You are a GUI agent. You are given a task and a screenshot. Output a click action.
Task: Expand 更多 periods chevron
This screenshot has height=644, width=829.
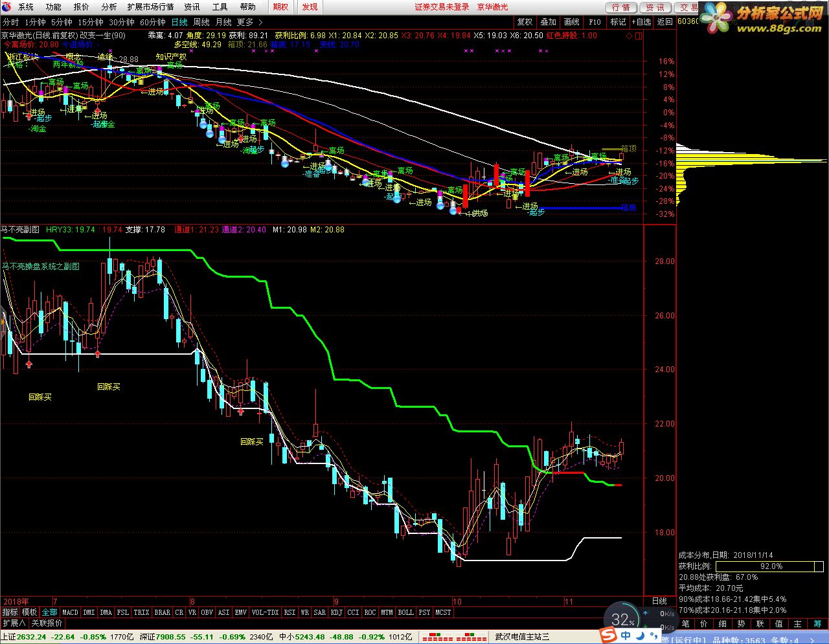coord(260,22)
